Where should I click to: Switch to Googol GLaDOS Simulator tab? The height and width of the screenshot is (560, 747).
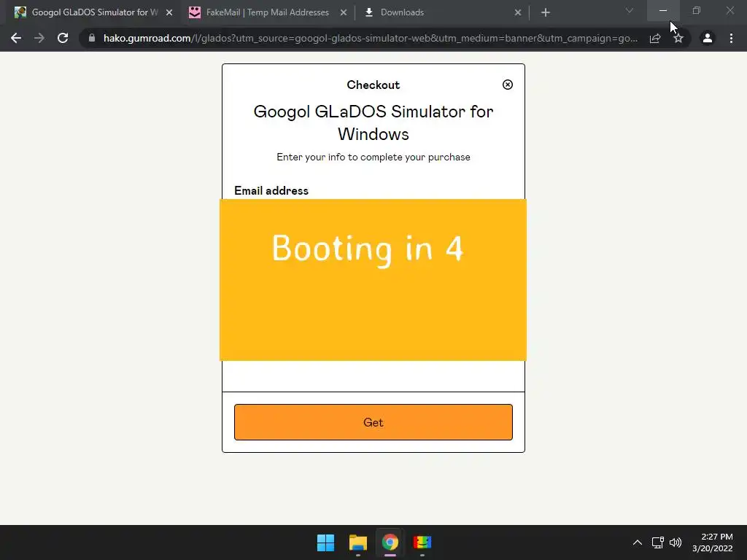tap(90, 12)
